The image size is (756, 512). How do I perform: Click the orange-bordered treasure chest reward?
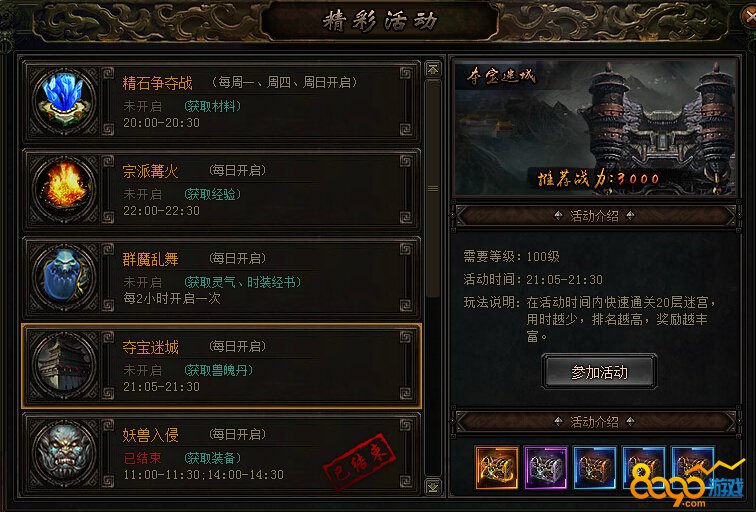[x=497, y=467]
